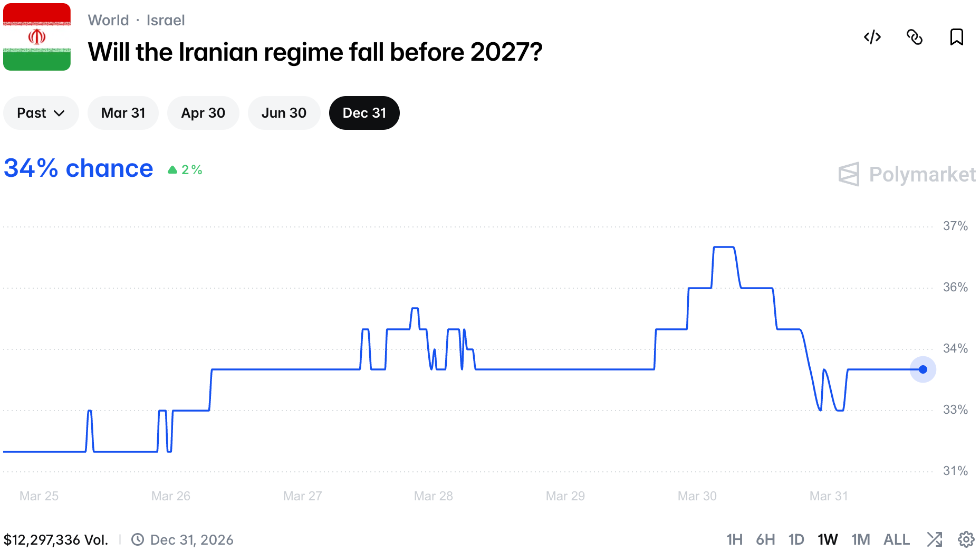The width and height of the screenshot is (980, 551).
Task: Switch to the Jun 30 tab
Action: coord(284,113)
